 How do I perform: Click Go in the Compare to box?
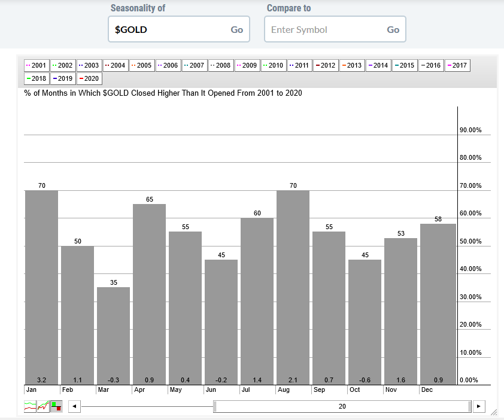(393, 29)
